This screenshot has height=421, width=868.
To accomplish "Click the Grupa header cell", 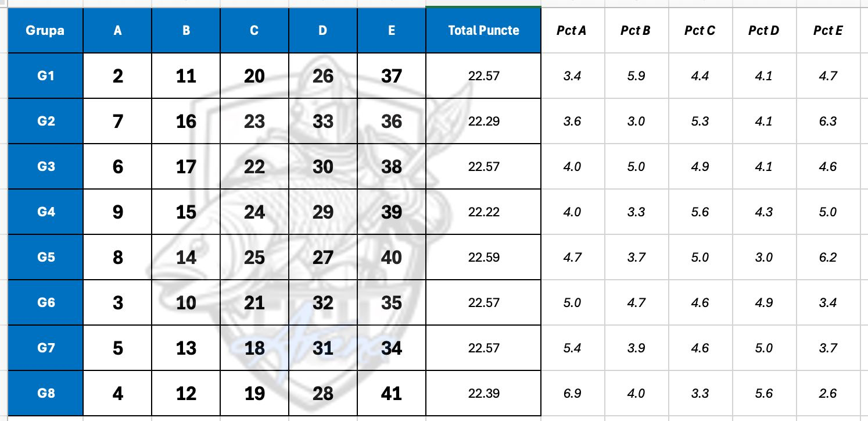I will click(45, 31).
